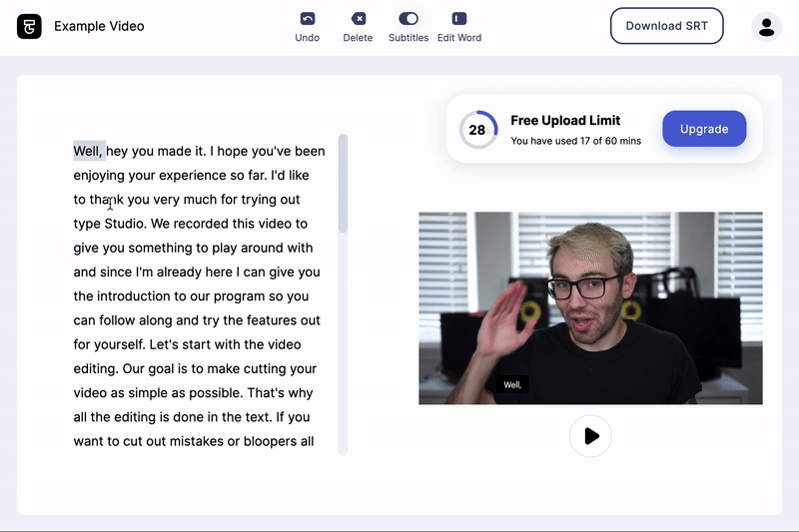Click the word "mistakes" in transcript
The width and height of the screenshot is (799, 532).
coord(197,441)
